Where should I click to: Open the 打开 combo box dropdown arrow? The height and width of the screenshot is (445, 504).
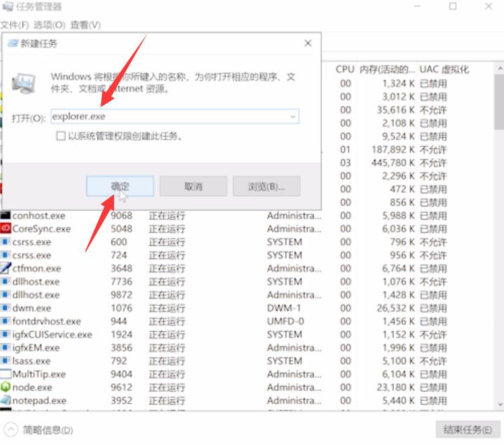point(293,117)
